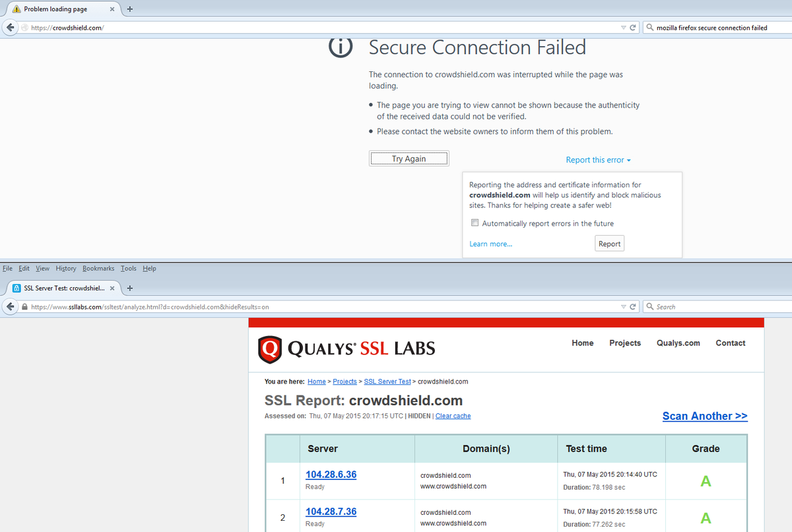Open new tab next to SSL Server Test tab

click(129, 288)
